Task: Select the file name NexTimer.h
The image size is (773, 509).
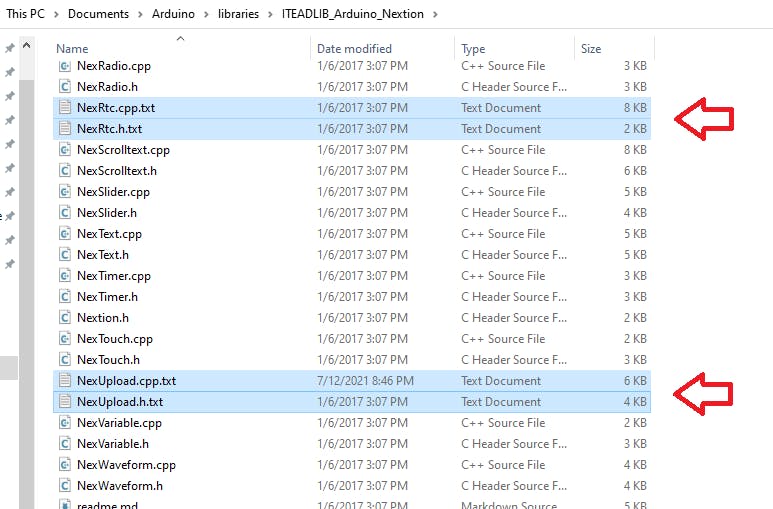Action: pyautogui.click(x=107, y=296)
